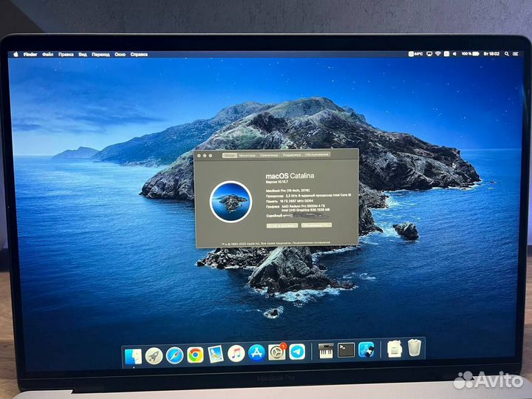Open the Xcode Simulator icon in Dock
The height and width of the screenshot is (399, 532).
pyautogui.click(x=366, y=349)
